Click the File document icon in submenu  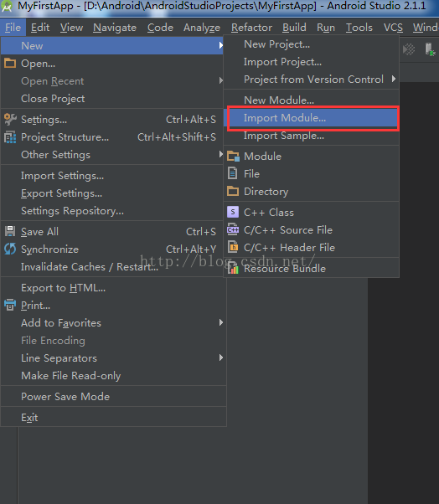[233, 173]
